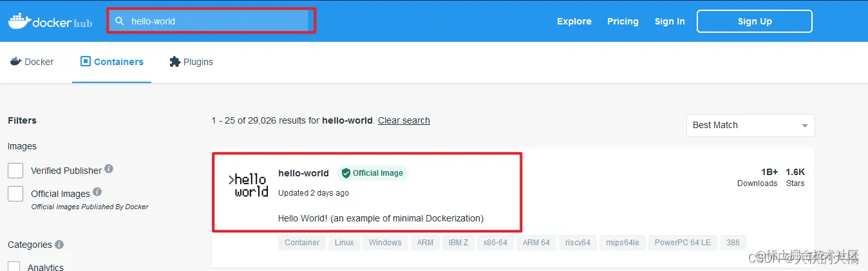
Task: Click the Windows tag chip
Action: coord(385,243)
